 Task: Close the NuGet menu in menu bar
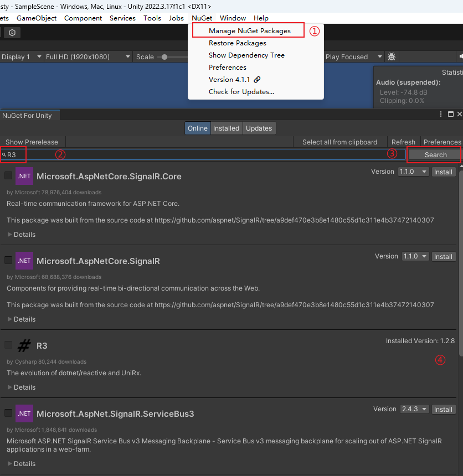(x=202, y=18)
